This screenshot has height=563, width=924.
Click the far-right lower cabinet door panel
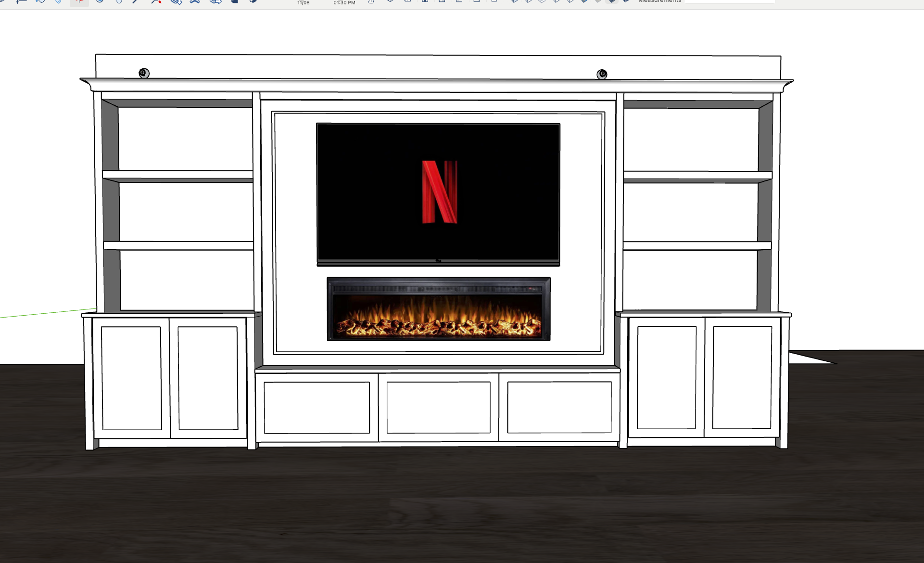(x=741, y=377)
